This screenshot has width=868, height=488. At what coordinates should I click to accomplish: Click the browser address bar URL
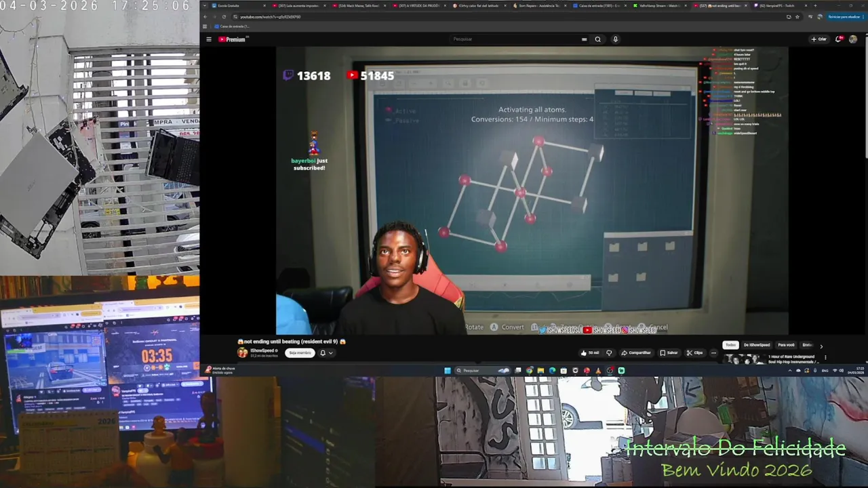pyautogui.click(x=270, y=17)
